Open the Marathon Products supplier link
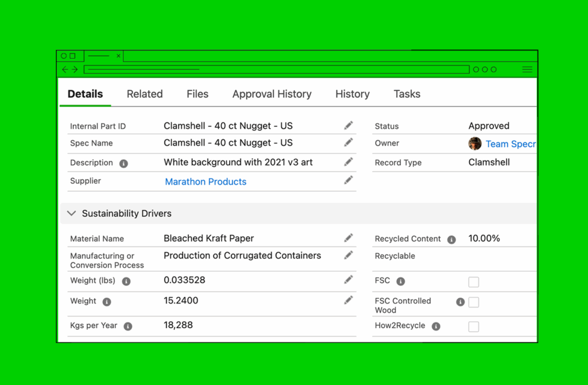 click(x=206, y=182)
